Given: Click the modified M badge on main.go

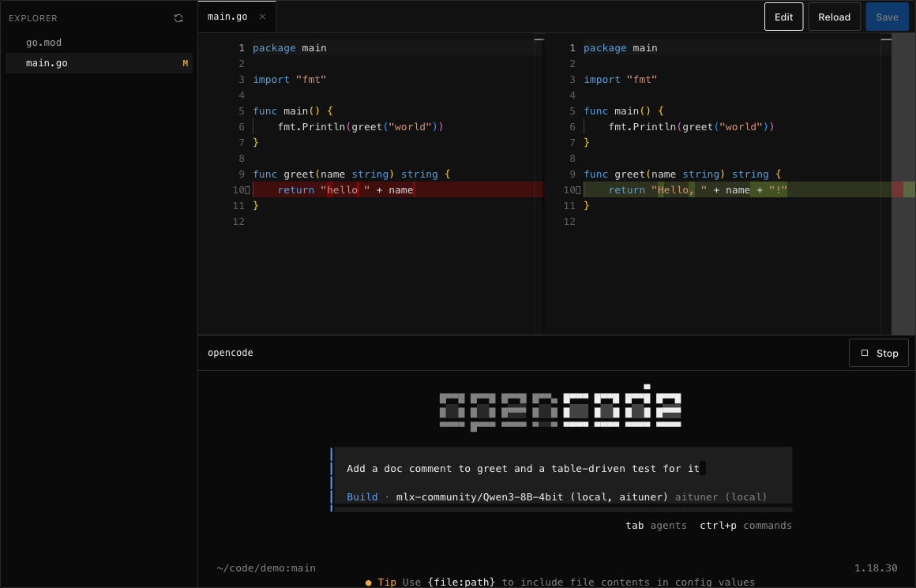Looking at the screenshot, I should click(186, 63).
